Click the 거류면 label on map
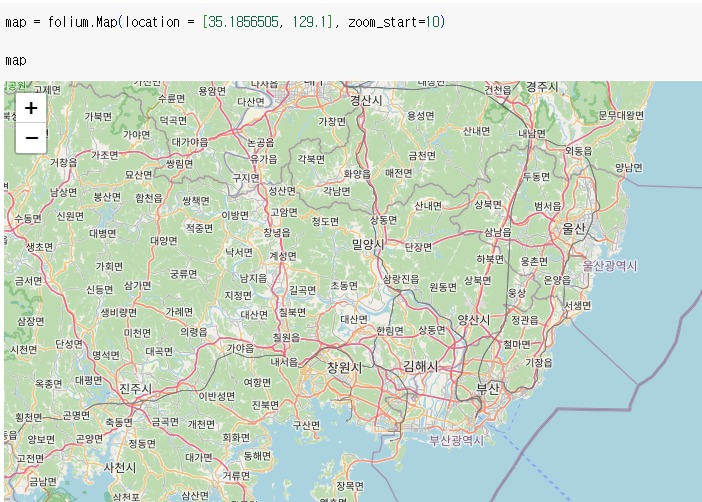 [x=236, y=475]
